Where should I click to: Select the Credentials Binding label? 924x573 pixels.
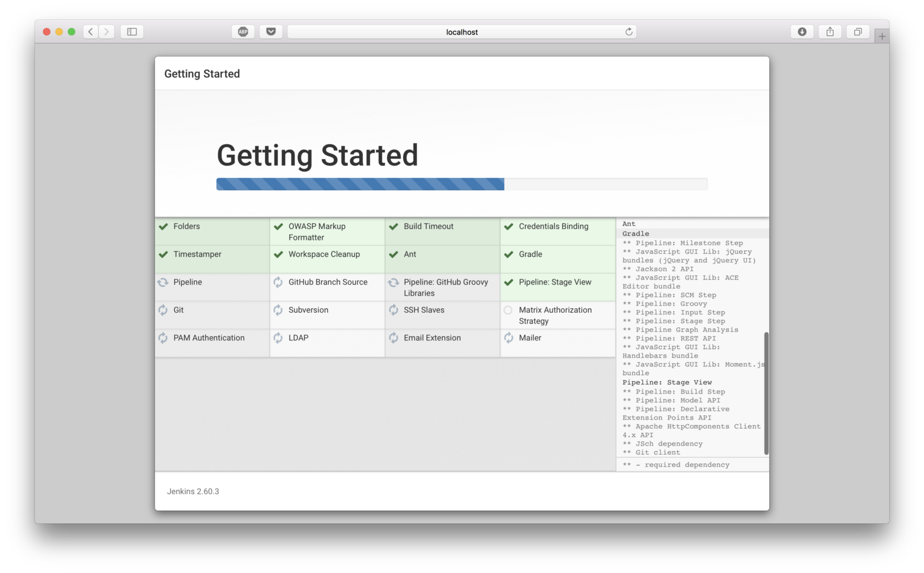pyautogui.click(x=554, y=227)
